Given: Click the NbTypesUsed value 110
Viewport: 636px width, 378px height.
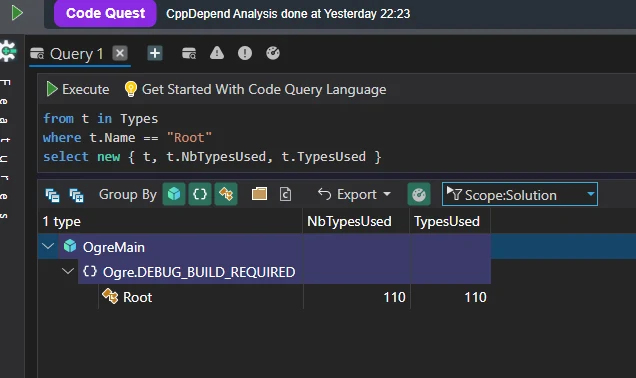Looking at the screenshot, I should click(x=394, y=297).
